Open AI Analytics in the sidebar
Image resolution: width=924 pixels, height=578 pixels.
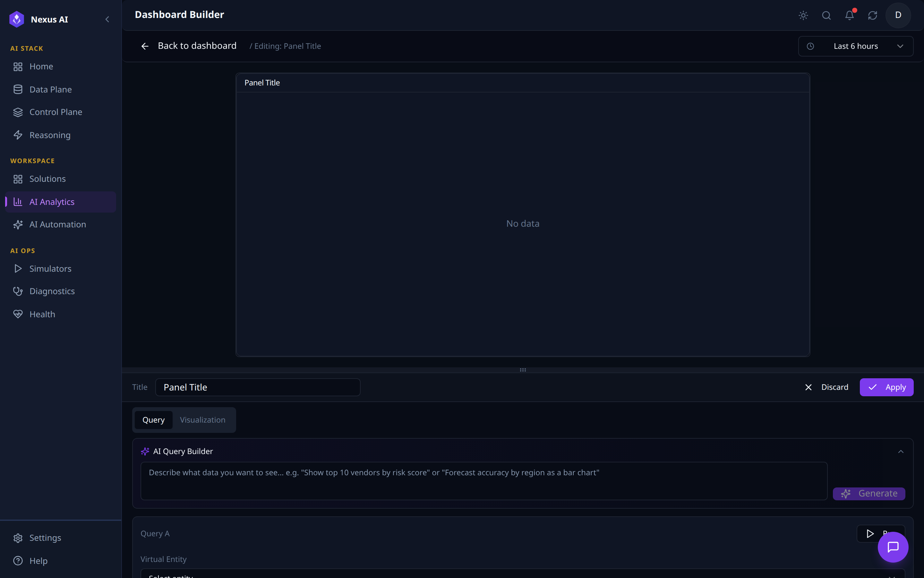tap(60, 202)
